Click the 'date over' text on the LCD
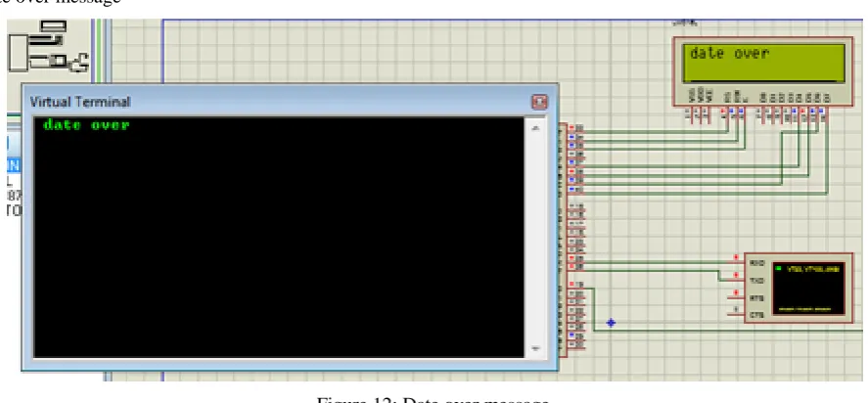 coord(729,54)
